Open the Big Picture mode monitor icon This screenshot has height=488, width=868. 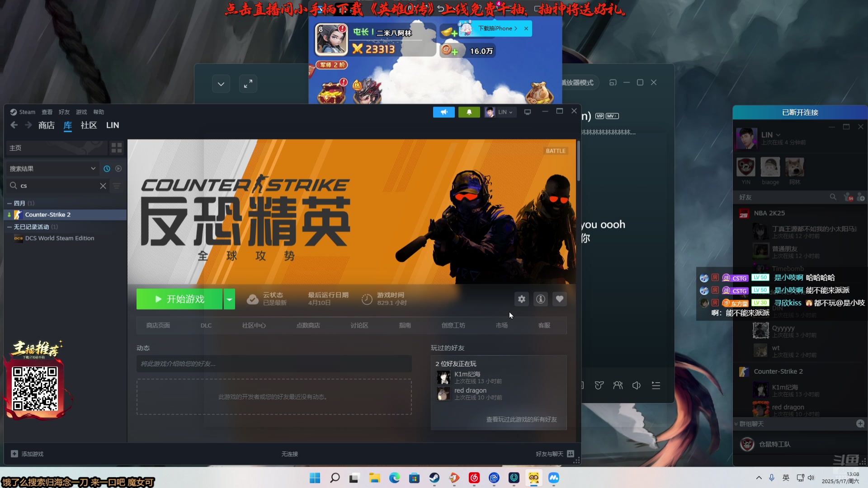pos(527,112)
